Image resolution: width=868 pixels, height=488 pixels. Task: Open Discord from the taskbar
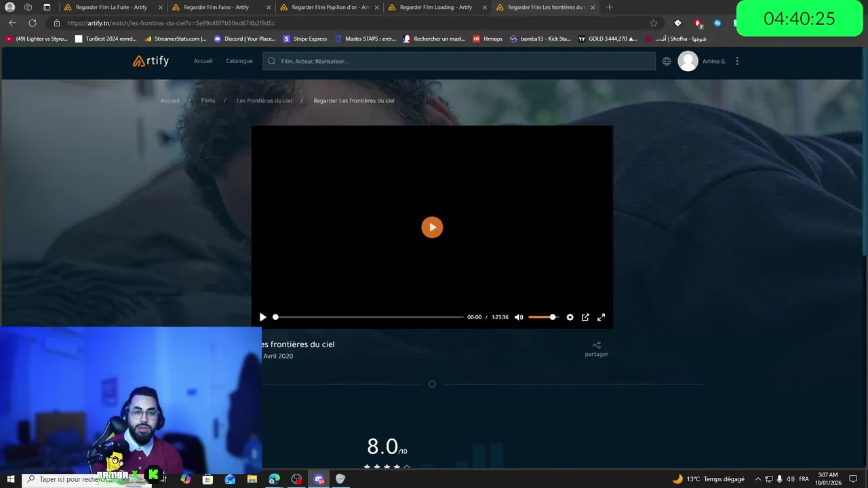point(319,479)
